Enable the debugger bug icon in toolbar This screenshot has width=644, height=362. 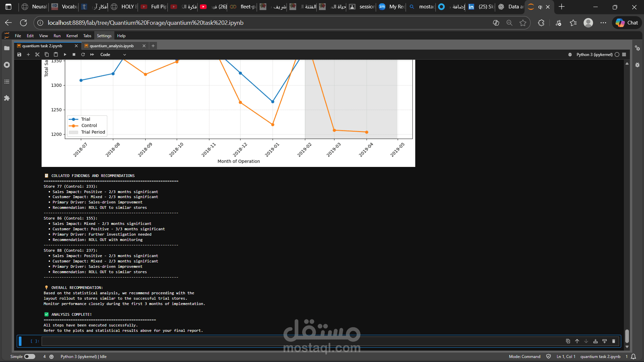[x=570, y=55]
